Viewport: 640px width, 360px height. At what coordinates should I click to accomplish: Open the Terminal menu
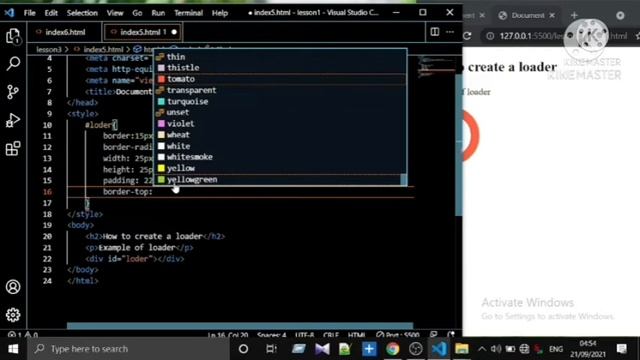click(188, 13)
